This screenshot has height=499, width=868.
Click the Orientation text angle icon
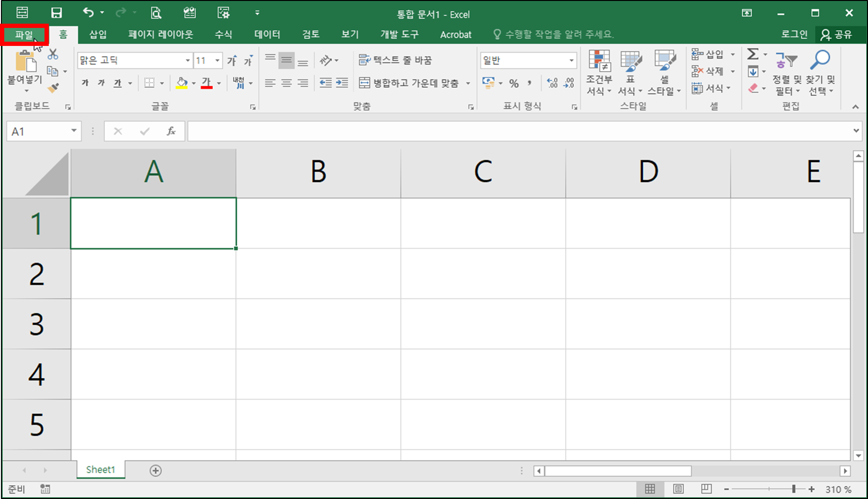coord(326,60)
